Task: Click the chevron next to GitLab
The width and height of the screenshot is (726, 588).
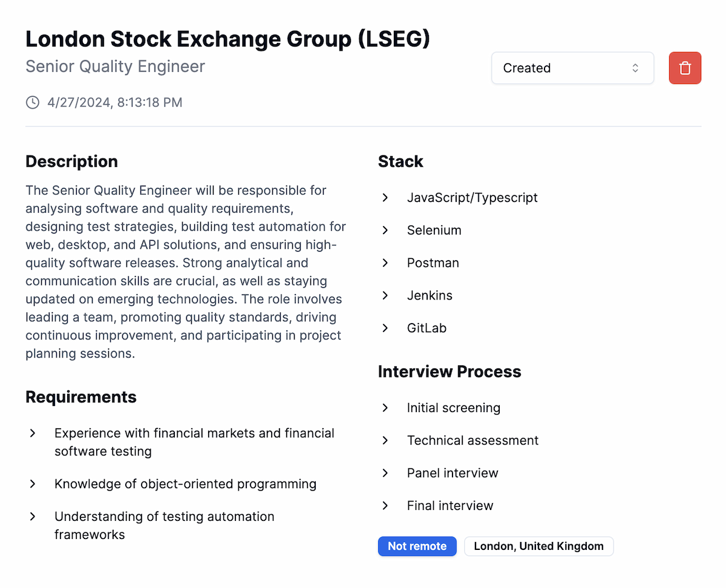Action: [385, 328]
